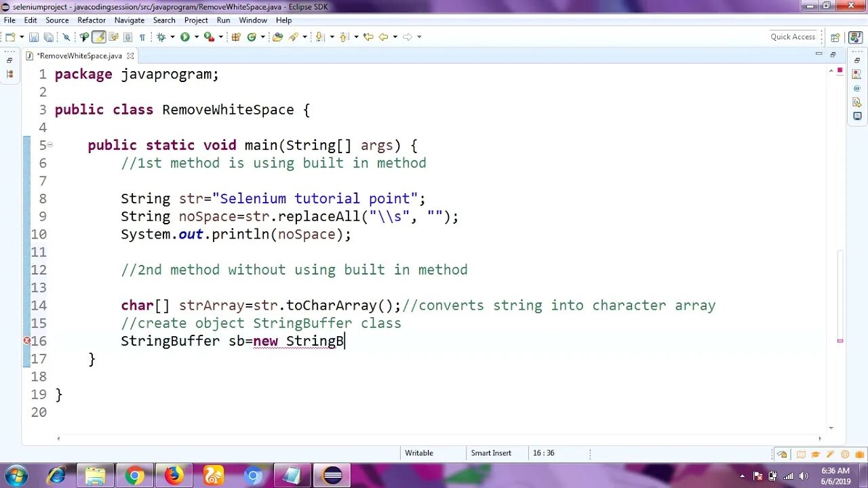
Task: Save the file with the Save icon
Action: pyautogui.click(x=33, y=37)
